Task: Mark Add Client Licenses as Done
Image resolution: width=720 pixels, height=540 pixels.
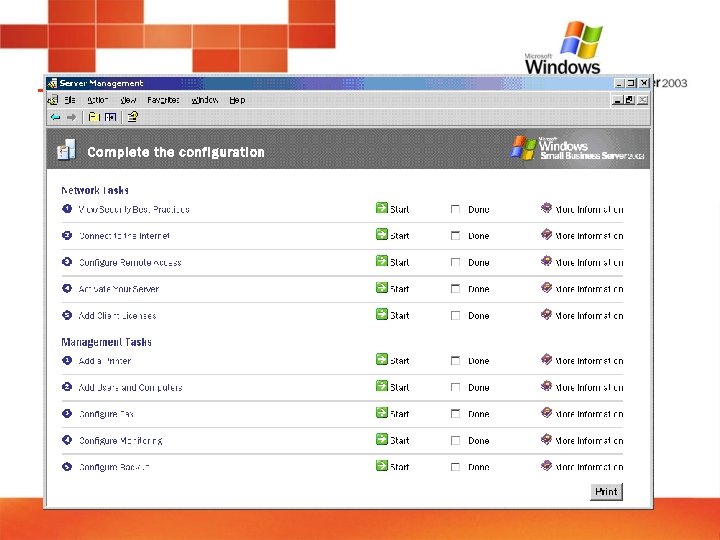Action: coord(455,316)
